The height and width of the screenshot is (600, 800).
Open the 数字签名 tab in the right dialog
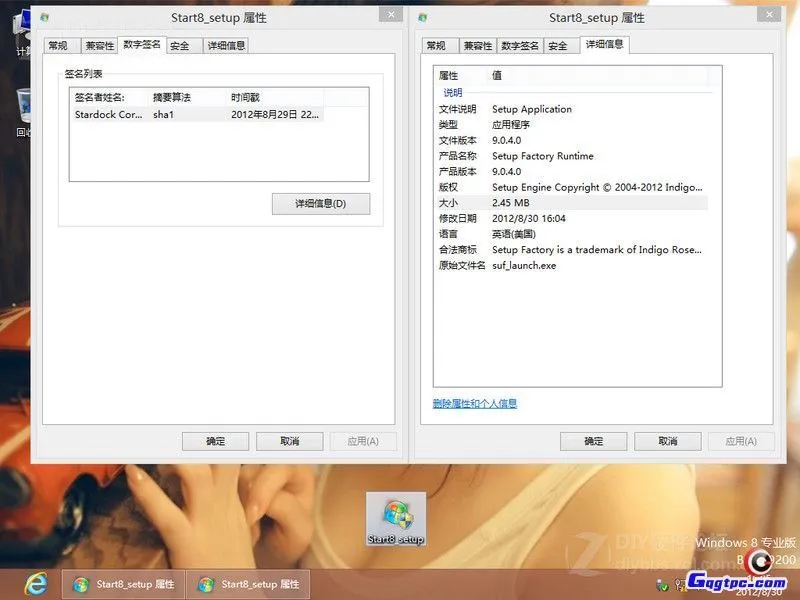tap(519, 44)
